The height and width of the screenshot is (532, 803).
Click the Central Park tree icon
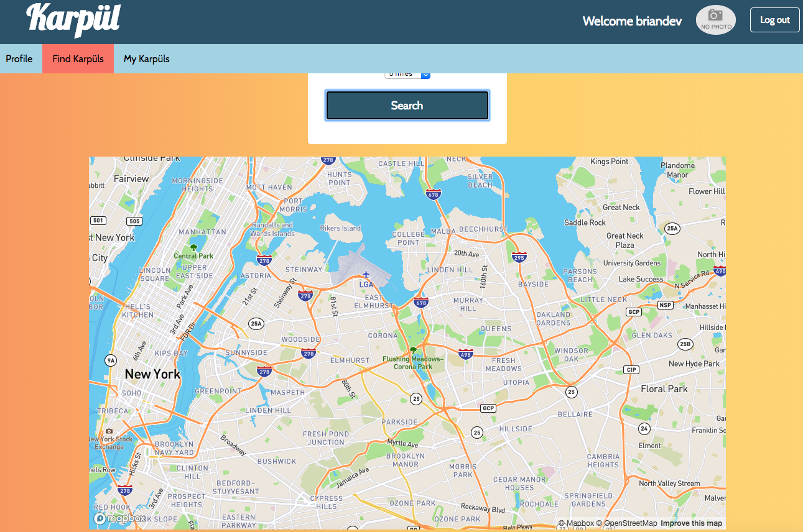pos(193,247)
